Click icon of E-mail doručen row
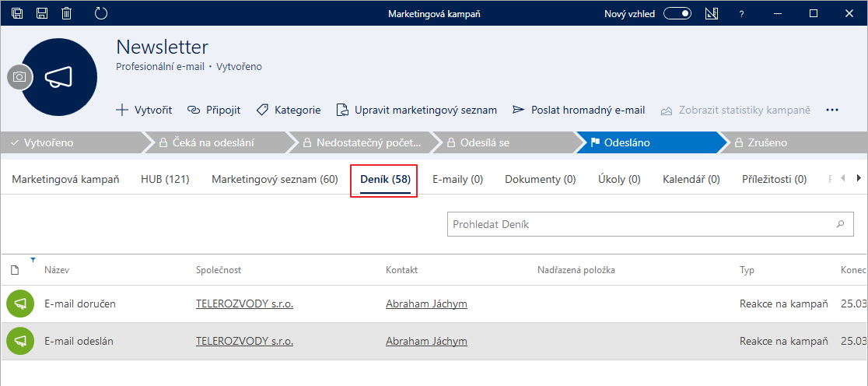The height and width of the screenshot is (386, 868). coord(20,304)
